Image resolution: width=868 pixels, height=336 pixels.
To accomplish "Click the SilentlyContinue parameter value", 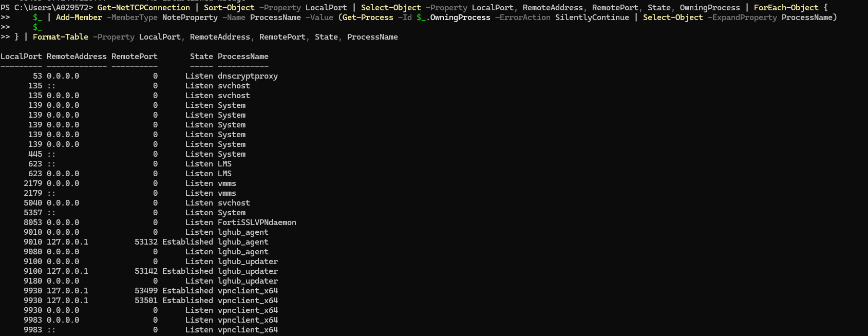I will click(592, 17).
